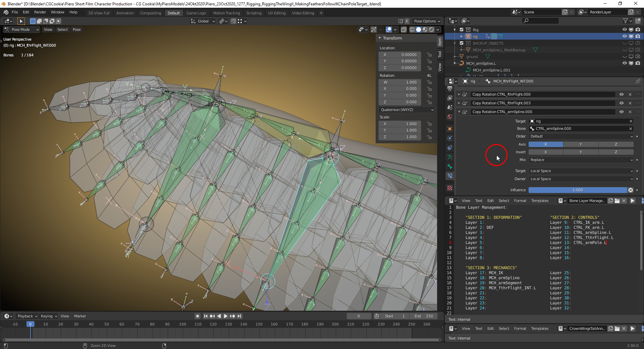The image size is (644, 349).
Task: Toggle X-Ray view in the viewport
Action: (x=404, y=30)
